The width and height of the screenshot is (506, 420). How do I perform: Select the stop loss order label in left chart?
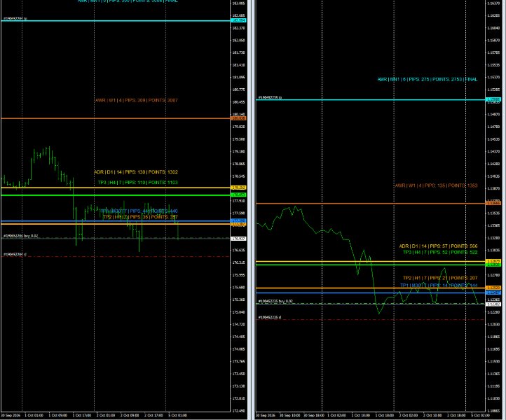point(15,255)
